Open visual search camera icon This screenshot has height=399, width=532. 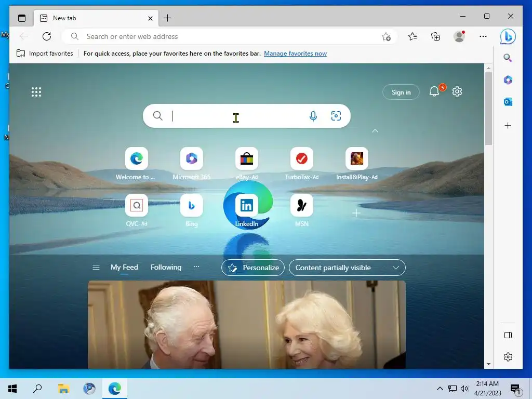336,116
